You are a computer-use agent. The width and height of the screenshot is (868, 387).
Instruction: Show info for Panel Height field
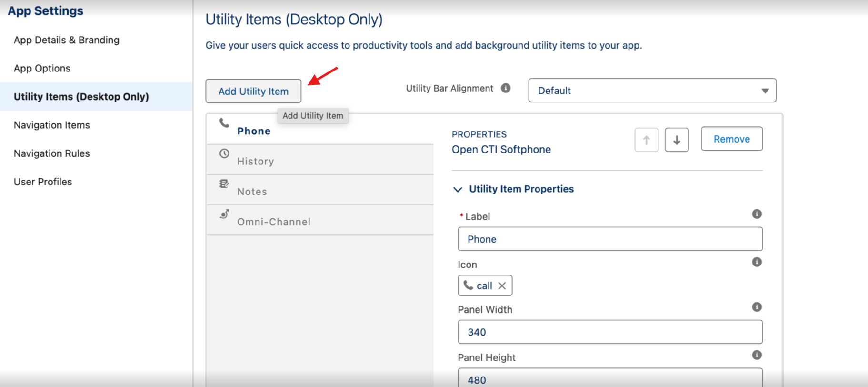pyautogui.click(x=757, y=355)
